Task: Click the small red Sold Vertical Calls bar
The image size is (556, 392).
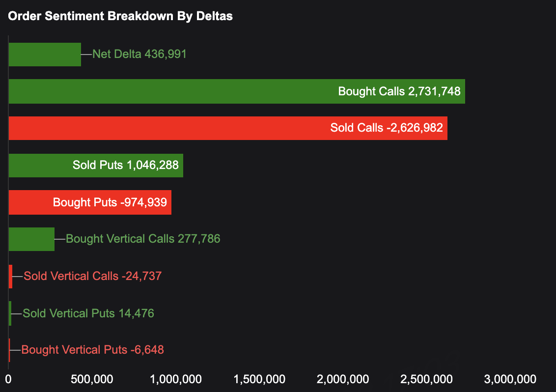Action: (x=10, y=276)
